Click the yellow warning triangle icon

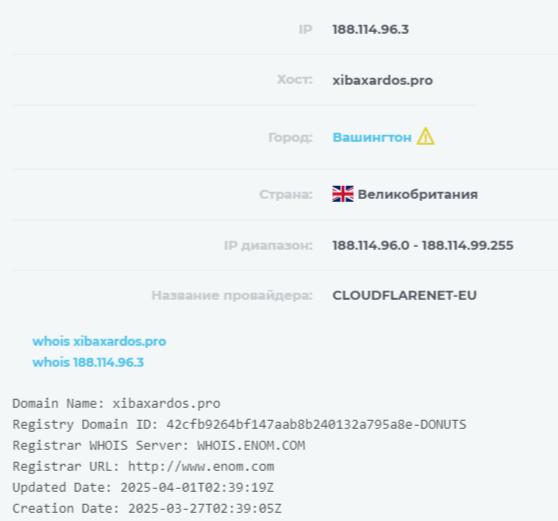426,137
